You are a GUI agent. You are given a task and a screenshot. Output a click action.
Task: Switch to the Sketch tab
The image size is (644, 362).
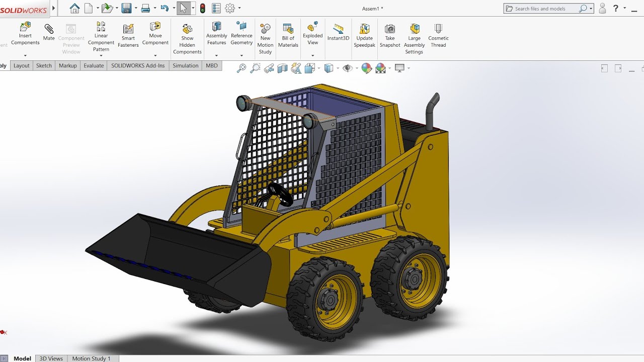pyautogui.click(x=44, y=65)
